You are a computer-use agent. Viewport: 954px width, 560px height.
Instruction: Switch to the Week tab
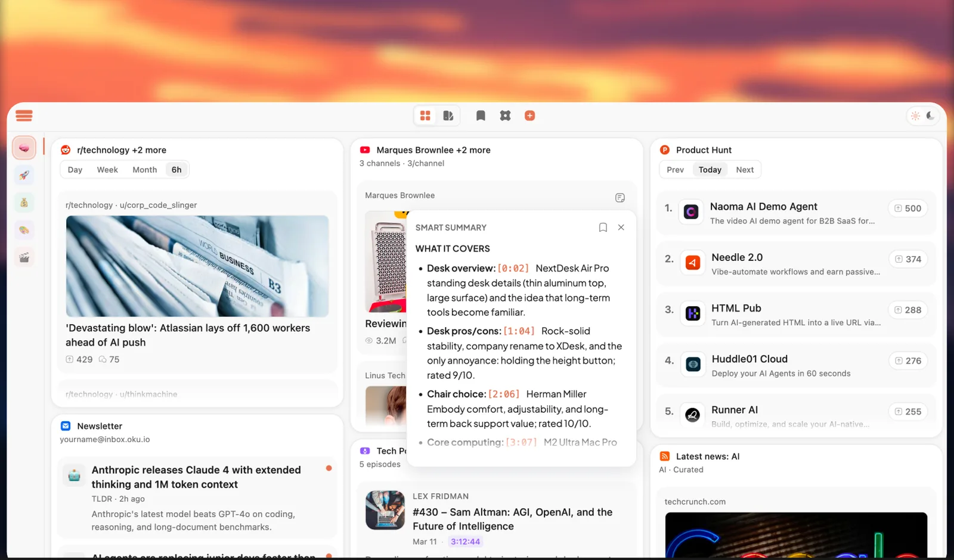click(107, 169)
